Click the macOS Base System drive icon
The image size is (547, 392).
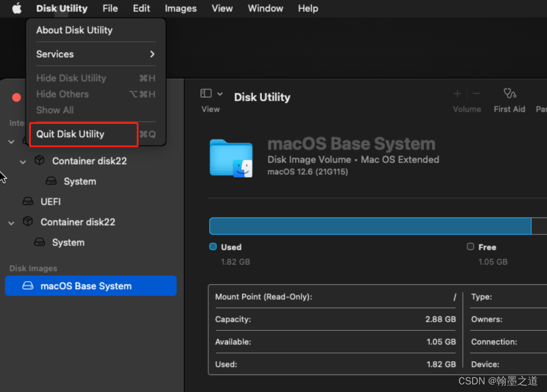point(28,286)
